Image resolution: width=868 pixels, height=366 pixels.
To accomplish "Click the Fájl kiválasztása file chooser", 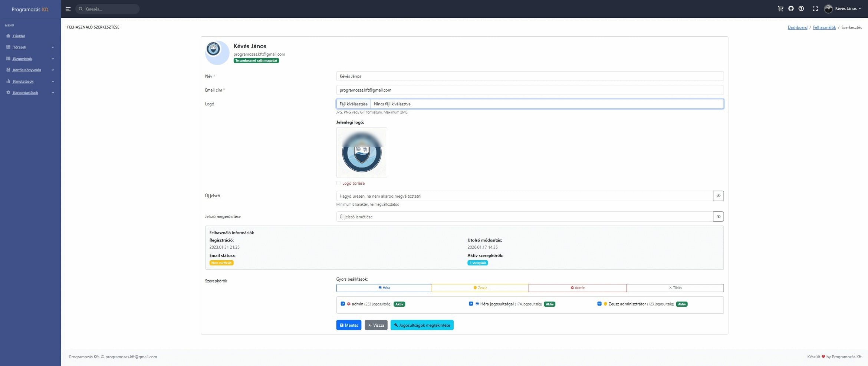I will point(353,104).
